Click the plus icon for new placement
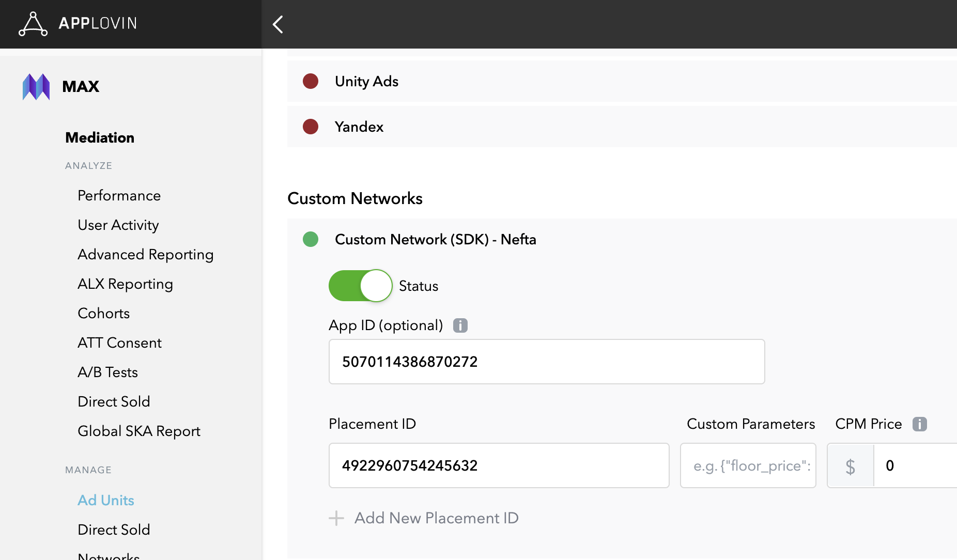This screenshot has height=560, width=957. (336, 518)
